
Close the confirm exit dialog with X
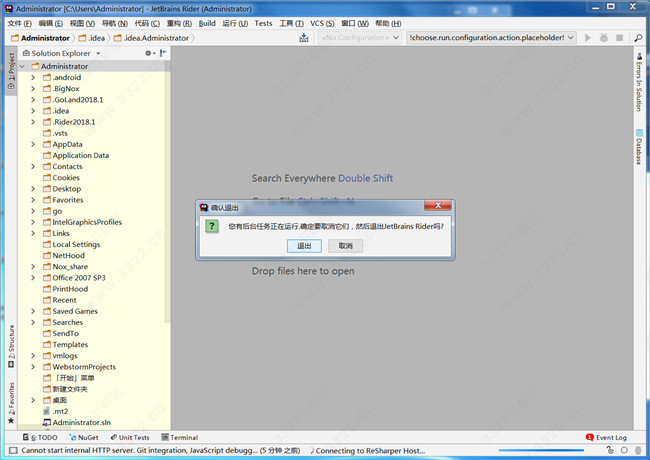click(x=438, y=206)
